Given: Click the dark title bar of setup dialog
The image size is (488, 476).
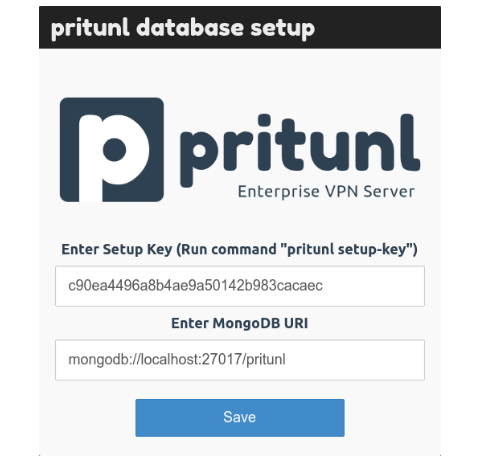Looking at the screenshot, I should tap(240, 27).
